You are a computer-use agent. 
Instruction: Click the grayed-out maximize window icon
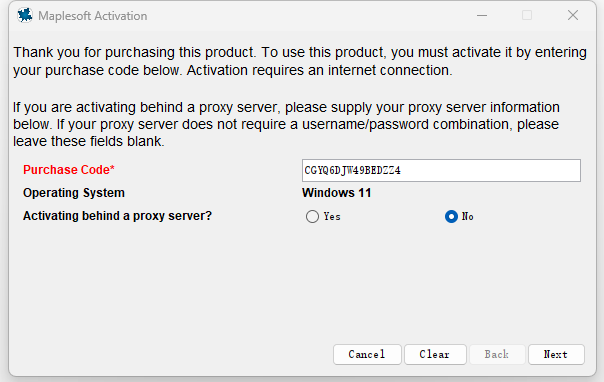pyautogui.click(x=527, y=15)
